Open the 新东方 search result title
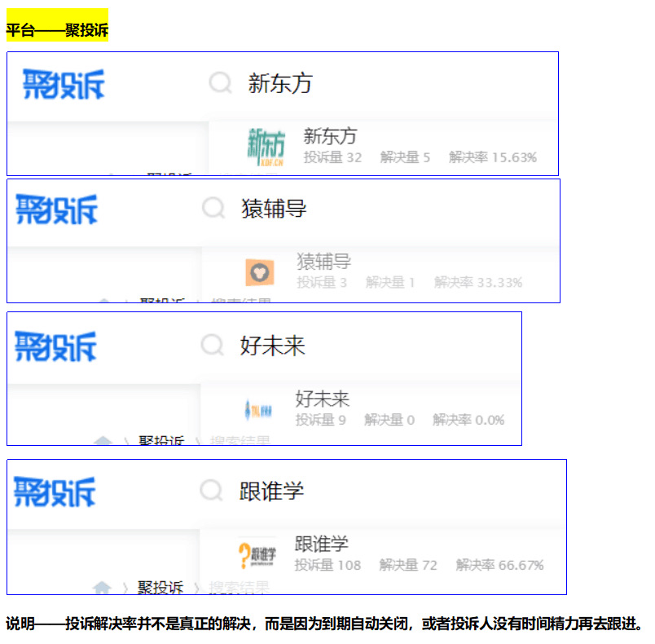Image resolution: width=655 pixels, height=644 pixels. (330, 136)
